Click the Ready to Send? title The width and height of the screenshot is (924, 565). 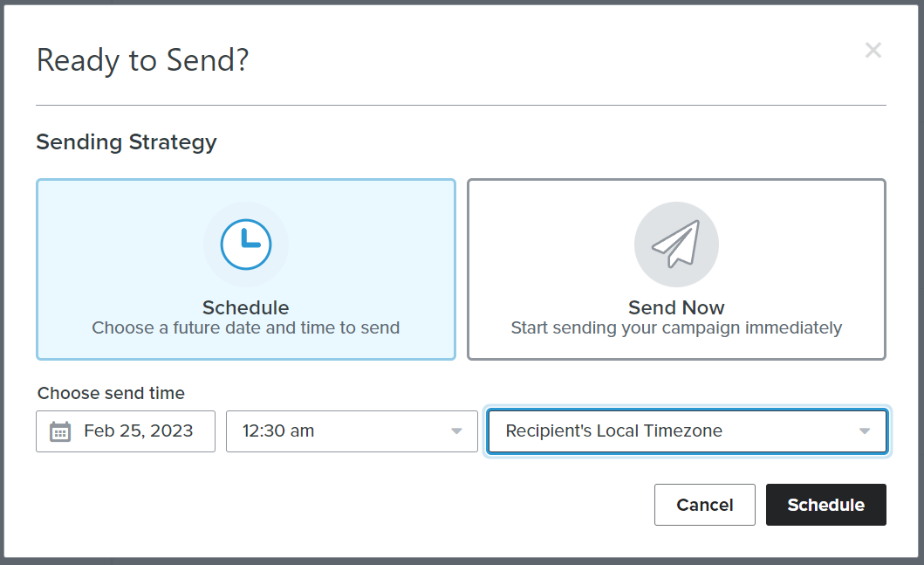(x=142, y=60)
